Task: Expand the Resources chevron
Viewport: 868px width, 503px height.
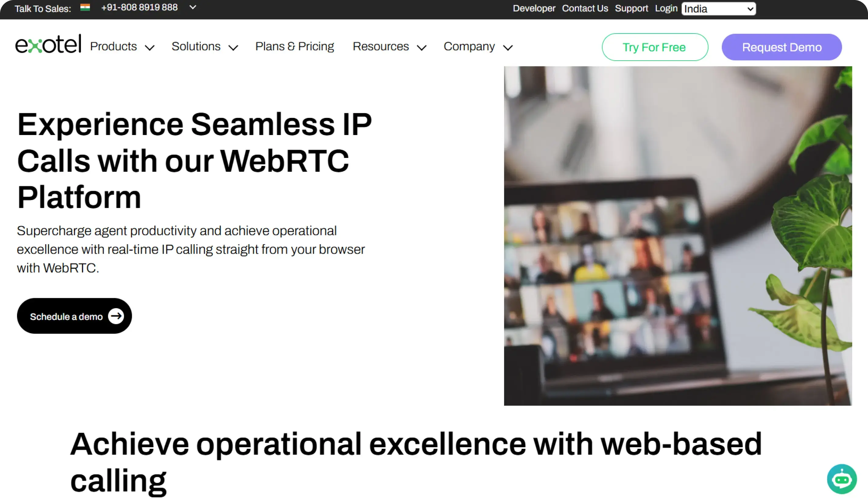Action: pos(422,48)
